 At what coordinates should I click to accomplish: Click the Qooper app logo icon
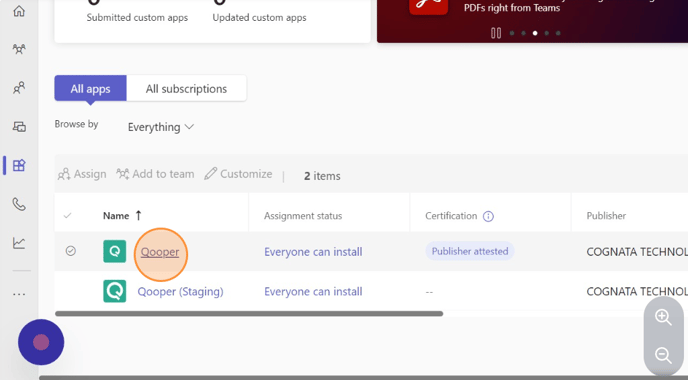point(115,251)
